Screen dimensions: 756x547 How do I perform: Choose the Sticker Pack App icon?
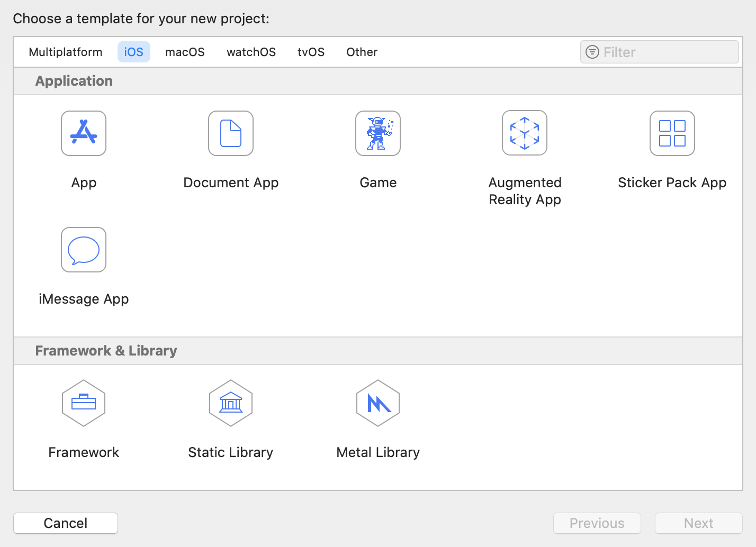tap(672, 133)
